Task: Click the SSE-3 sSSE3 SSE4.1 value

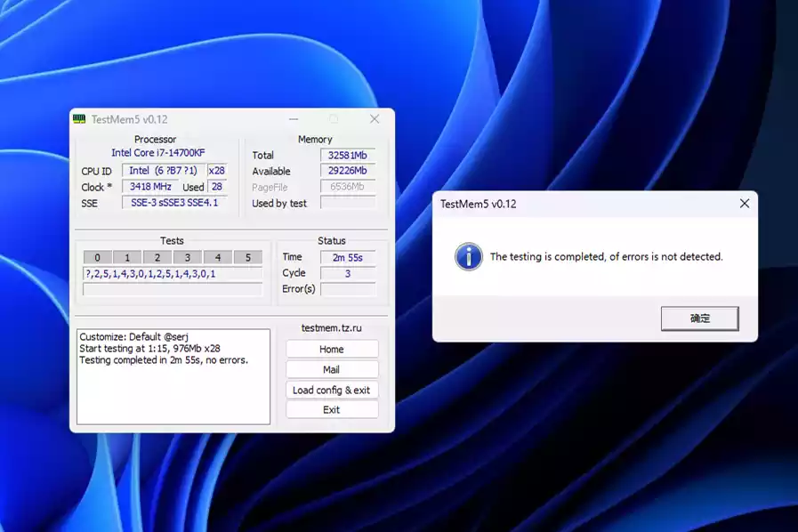Action: coord(174,203)
